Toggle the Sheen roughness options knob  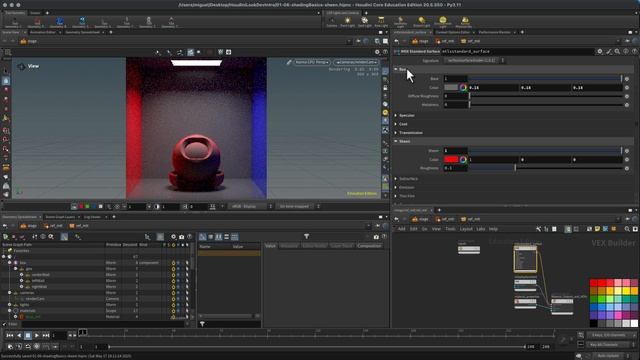point(627,168)
